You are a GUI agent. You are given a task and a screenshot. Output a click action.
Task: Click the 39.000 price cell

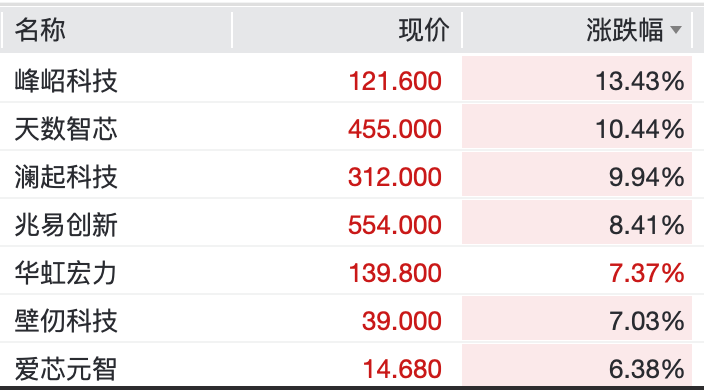402,321
